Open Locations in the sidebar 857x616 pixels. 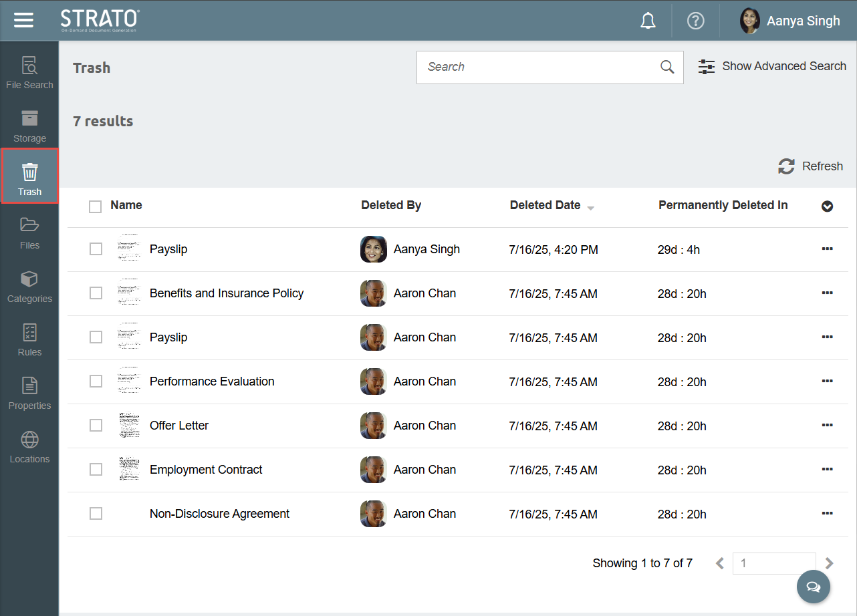pyautogui.click(x=29, y=447)
